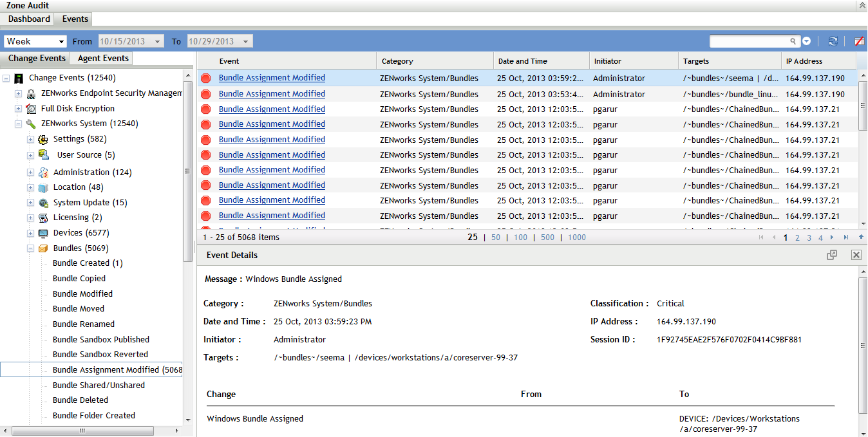Click the Settings gear icon in tree
The height and width of the screenshot is (437, 868).
43,139
